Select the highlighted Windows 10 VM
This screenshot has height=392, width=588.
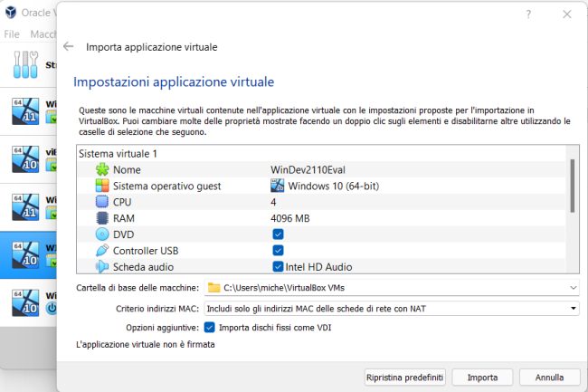tap(25, 255)
